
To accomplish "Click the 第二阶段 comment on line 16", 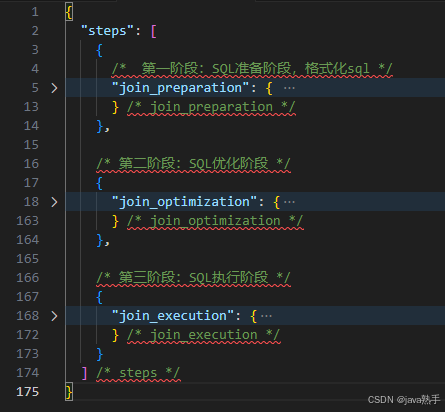I will click(x=193, y=164).
